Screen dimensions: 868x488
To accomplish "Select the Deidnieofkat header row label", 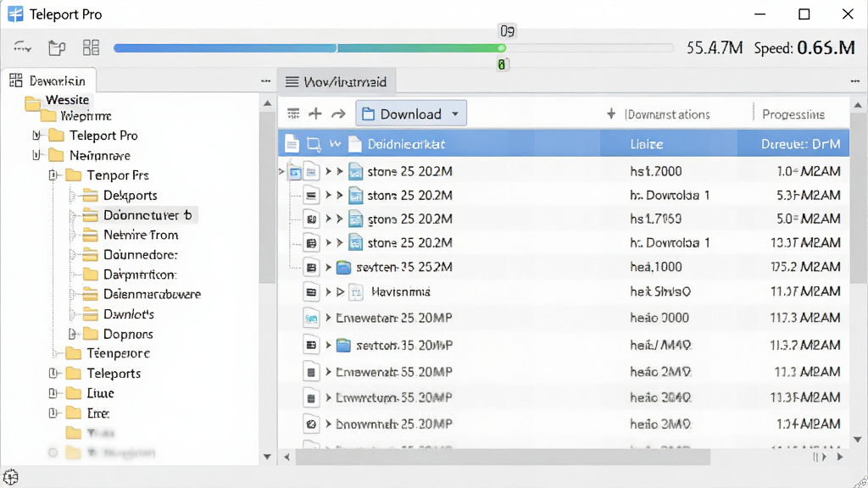I will 406,144.
